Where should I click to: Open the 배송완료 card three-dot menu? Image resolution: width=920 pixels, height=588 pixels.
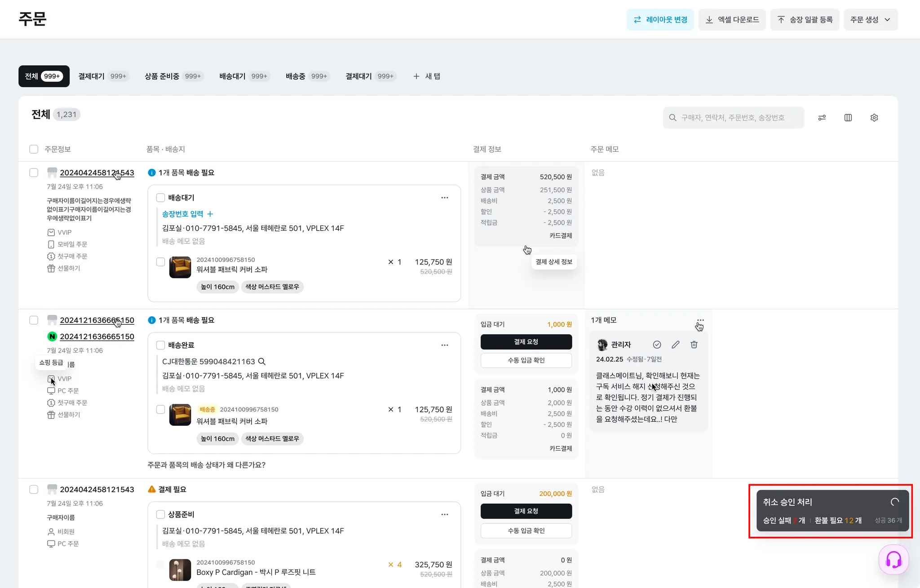coord(444,345)
